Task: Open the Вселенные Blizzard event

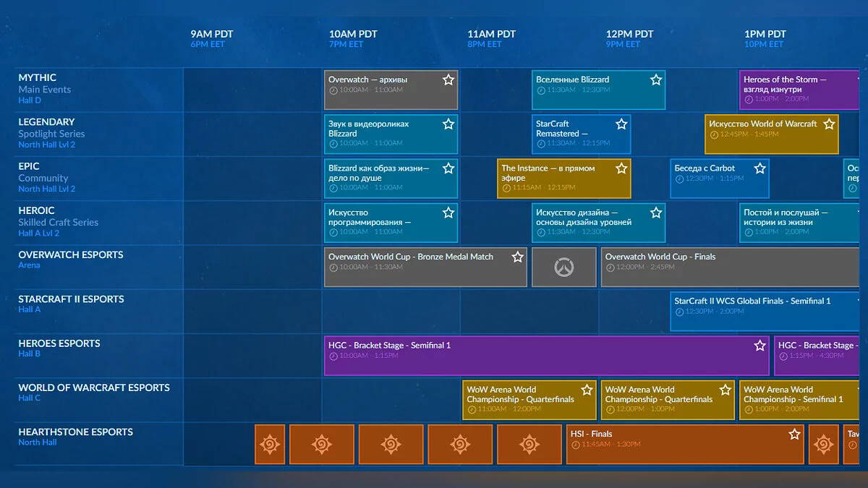Action: (599, 90)
